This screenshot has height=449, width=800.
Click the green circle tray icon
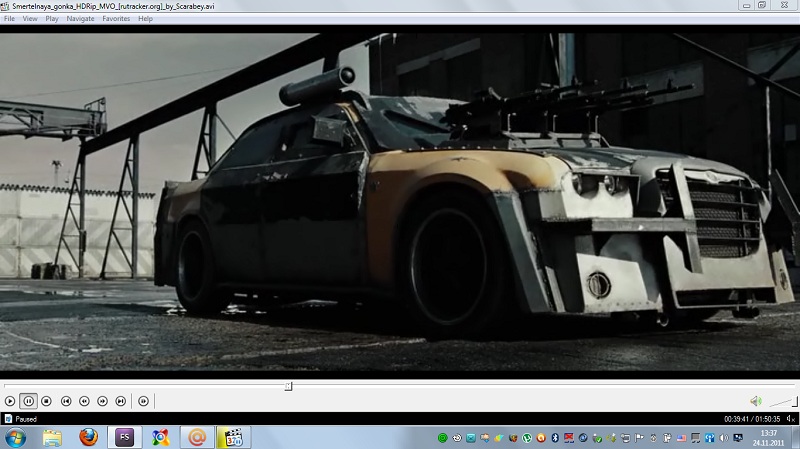(x=442, y=438)
